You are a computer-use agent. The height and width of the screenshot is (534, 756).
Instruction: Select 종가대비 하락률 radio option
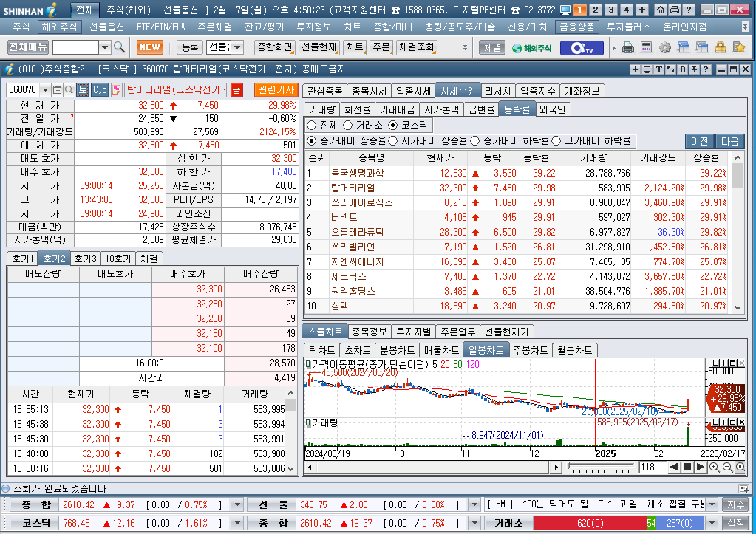(x=475, y=141)
